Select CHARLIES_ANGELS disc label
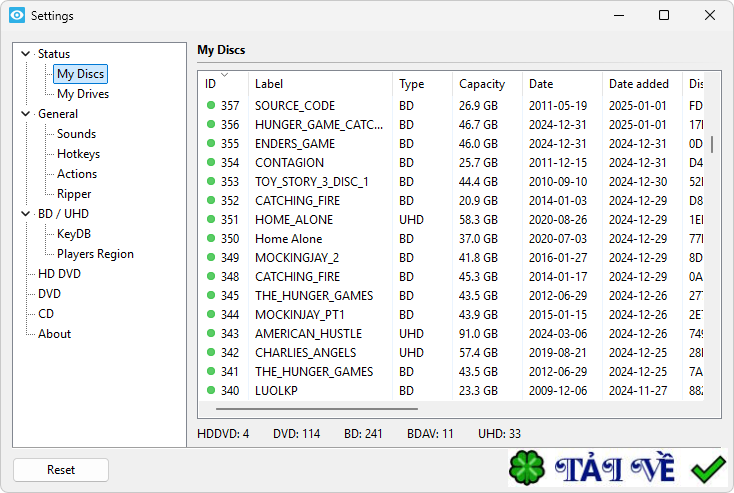 tap(305, 353)
